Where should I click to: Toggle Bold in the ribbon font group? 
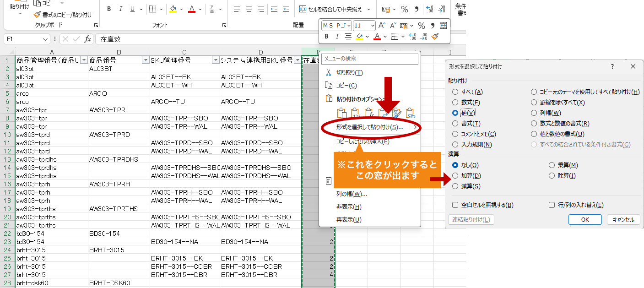point(109,9)
